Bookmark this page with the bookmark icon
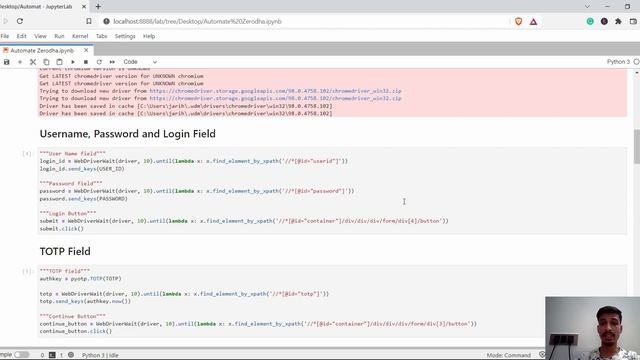This screenshot has width=640, height=360. click(x=89, y=21)
